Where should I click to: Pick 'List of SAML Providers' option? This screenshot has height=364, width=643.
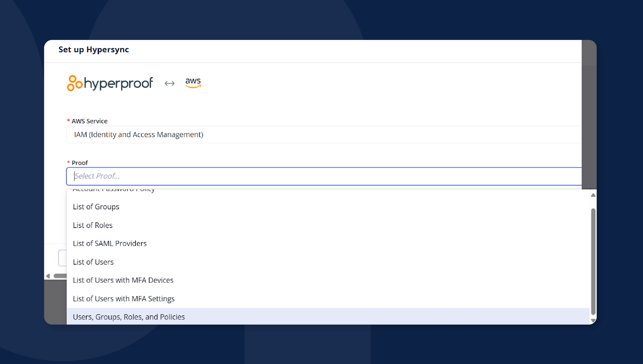point(328,244)
